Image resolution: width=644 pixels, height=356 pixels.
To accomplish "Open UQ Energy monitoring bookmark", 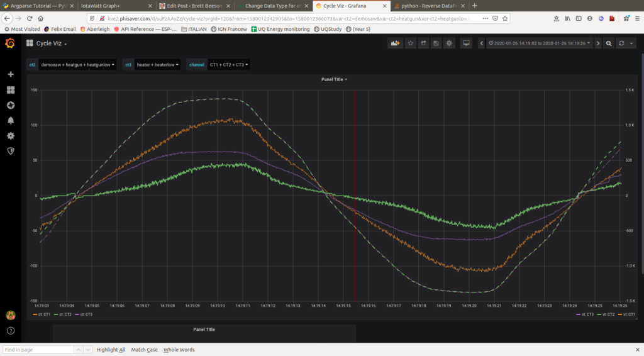I will [x=280, y=29].
